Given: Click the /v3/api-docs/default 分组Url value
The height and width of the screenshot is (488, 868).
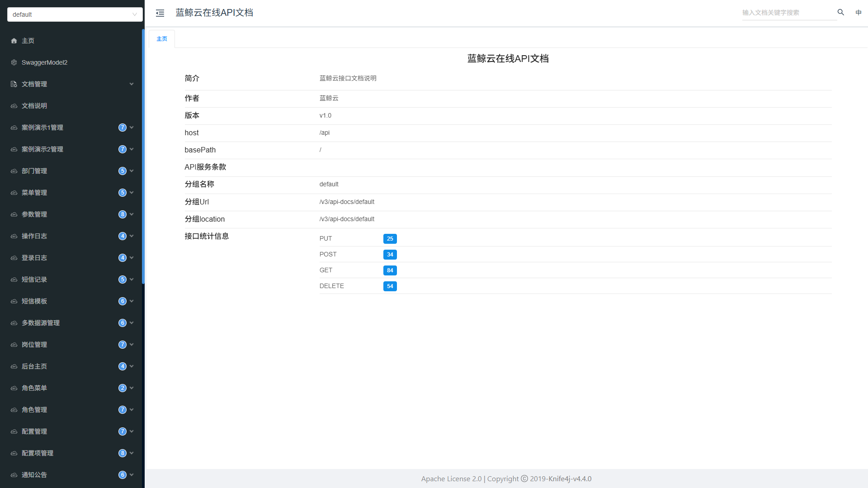Looking at the screenshot, I should (x=347, y=202).
